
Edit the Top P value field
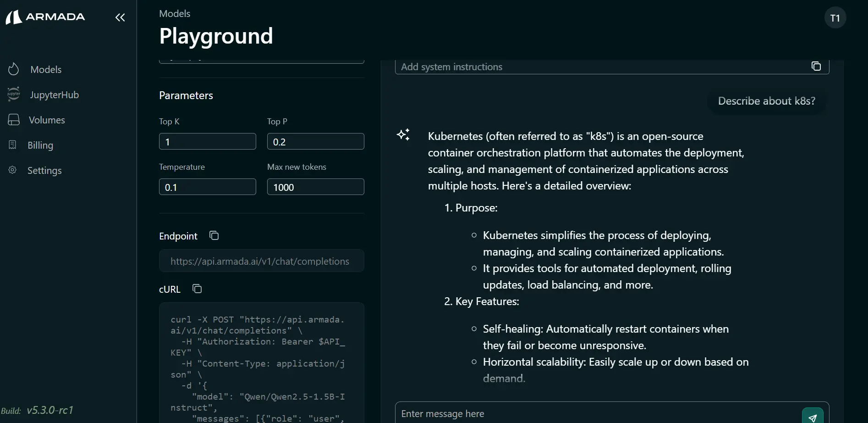[316, 141]
